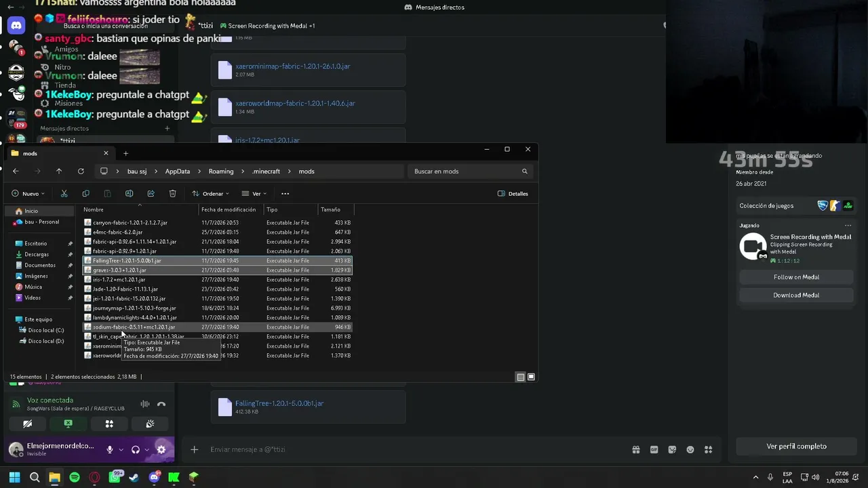Select journeymap-1.20.1-5.10.3-forge.jar file

217,308
